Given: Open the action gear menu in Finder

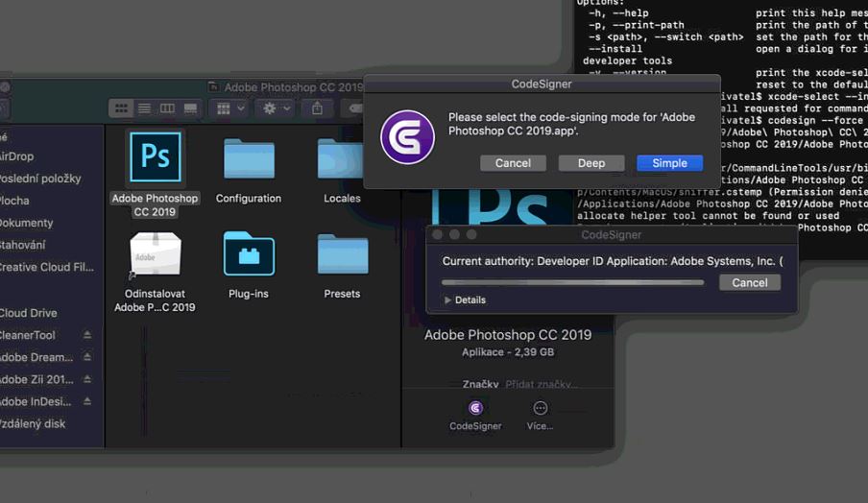Looking at the screenshot, I should click(277, 108).
